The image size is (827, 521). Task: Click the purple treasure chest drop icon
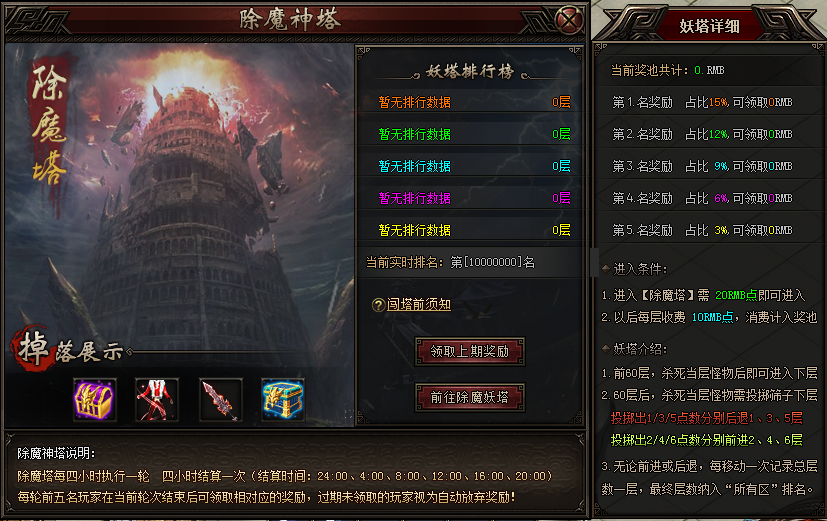coord(94,399)
